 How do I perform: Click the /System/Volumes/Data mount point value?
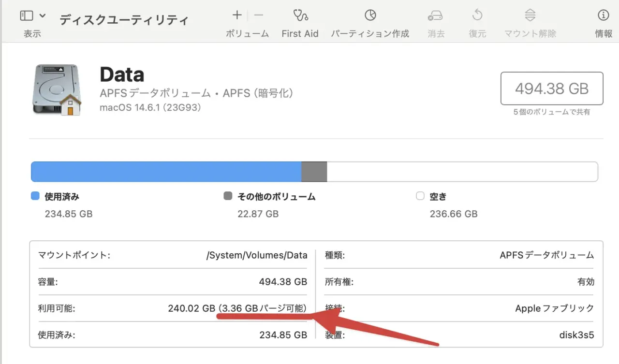coord(257,255)
